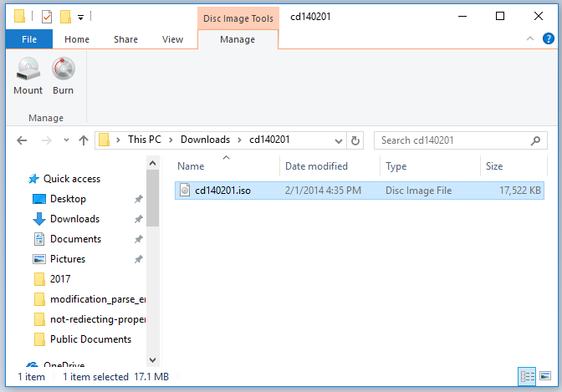The image size is (562, 392).
Task: Open Public Documents in the sidebar
Action: point(90,339)
